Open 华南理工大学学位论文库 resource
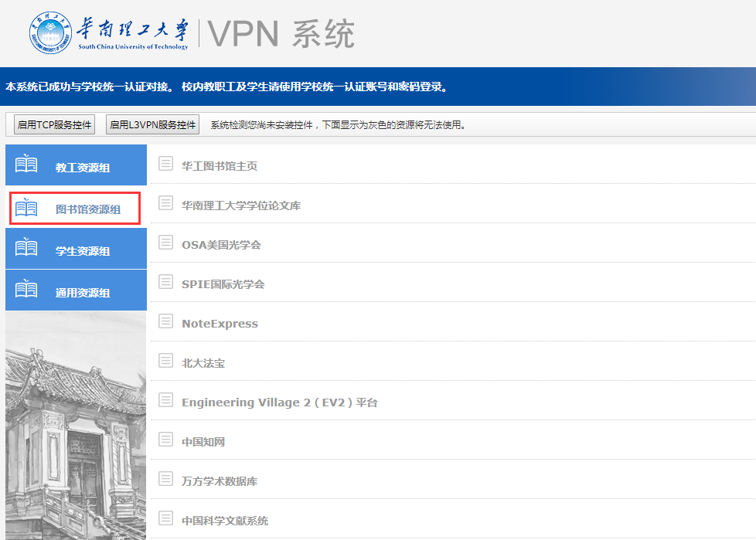This screenshot has height=540, width=756. click(x=241, y=205)
